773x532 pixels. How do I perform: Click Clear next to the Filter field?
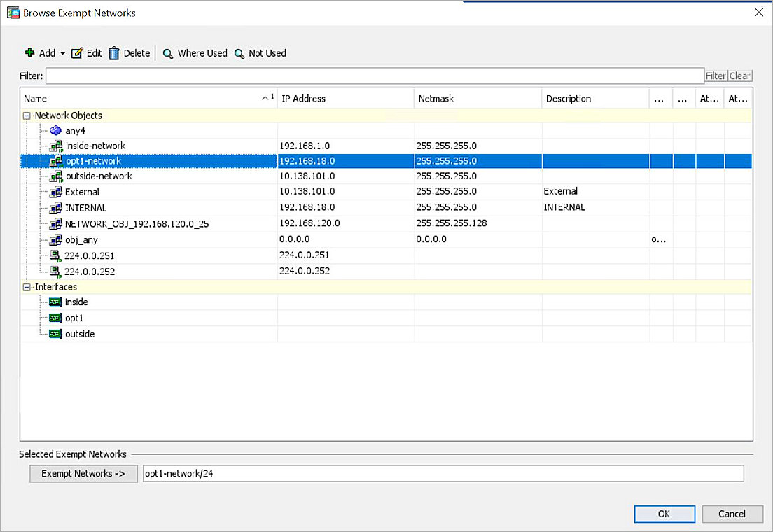[x=740, y=76]
